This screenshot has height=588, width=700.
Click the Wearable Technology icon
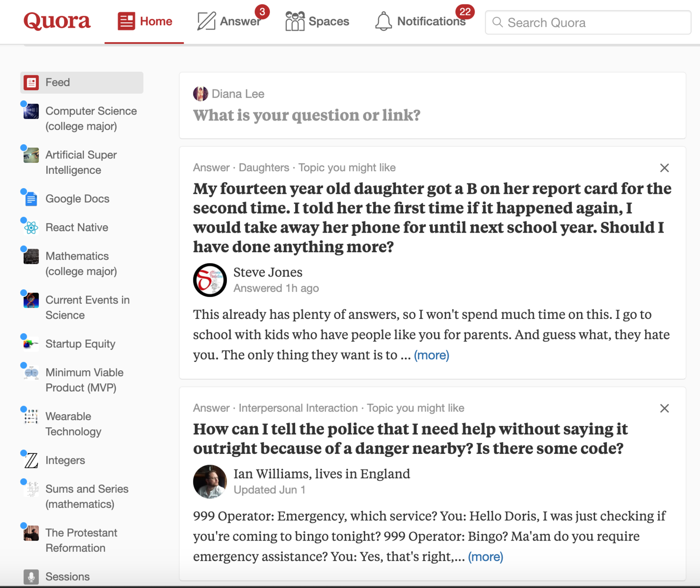point(31,417)
